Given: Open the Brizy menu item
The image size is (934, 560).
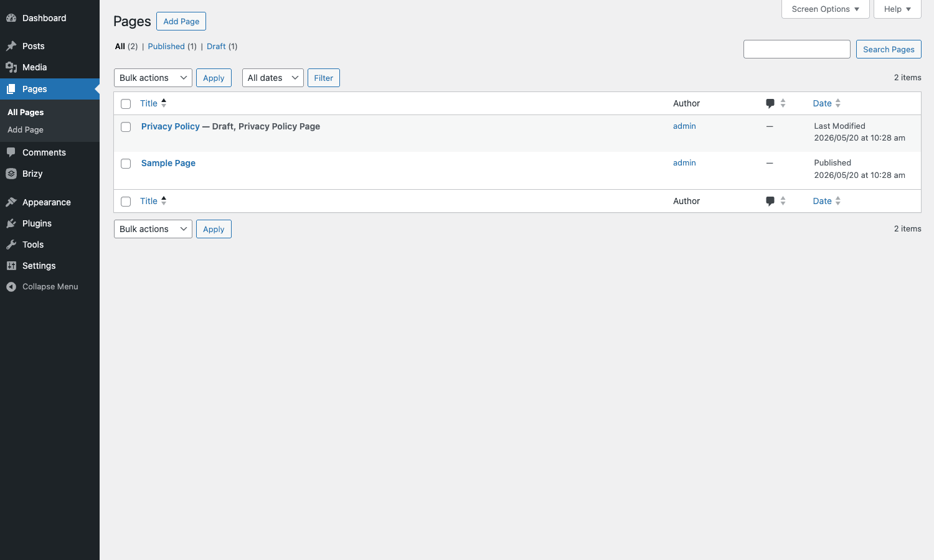Looking at the screenshot, I should coord(50,174).
